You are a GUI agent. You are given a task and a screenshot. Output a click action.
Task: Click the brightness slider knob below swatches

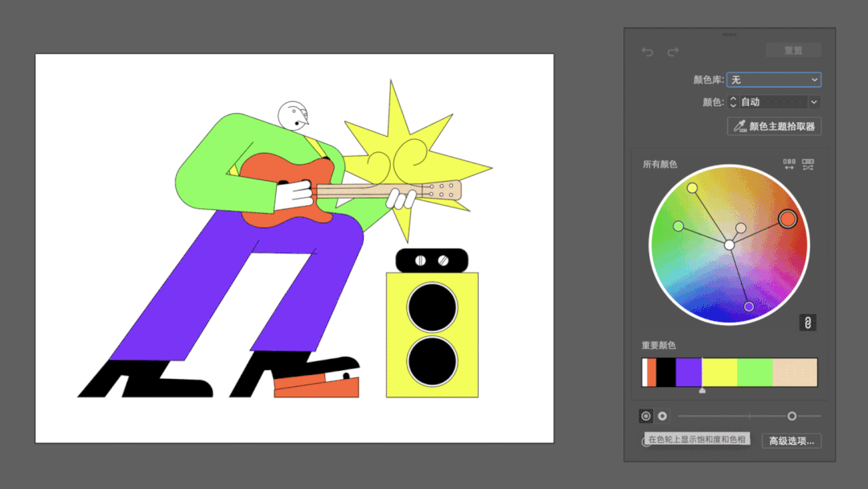click(792, 416)
